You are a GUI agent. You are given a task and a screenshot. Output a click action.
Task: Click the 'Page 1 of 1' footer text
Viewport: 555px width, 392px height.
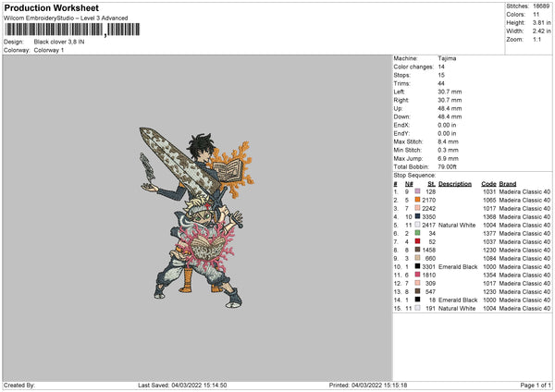[x=536, y=386]
